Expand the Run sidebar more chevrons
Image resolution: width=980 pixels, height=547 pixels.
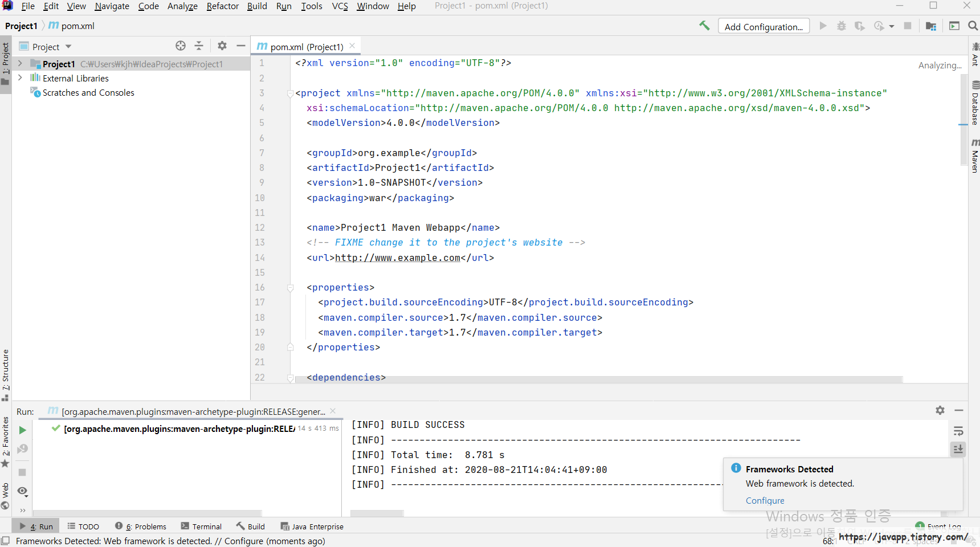point(22,510)
